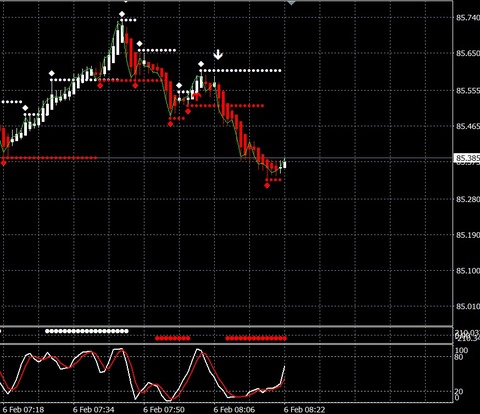Click the 85.740 price axis label

[468, 18]
